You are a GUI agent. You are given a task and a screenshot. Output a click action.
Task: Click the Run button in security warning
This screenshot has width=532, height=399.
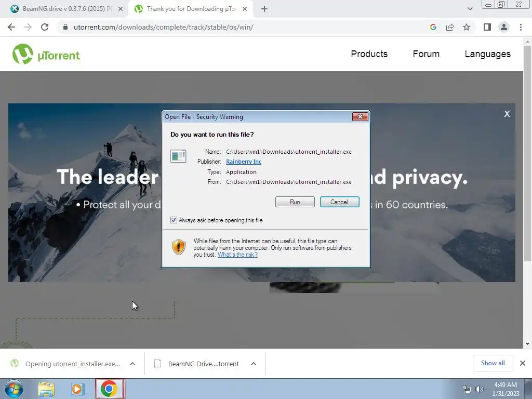(x=295, y=202)
